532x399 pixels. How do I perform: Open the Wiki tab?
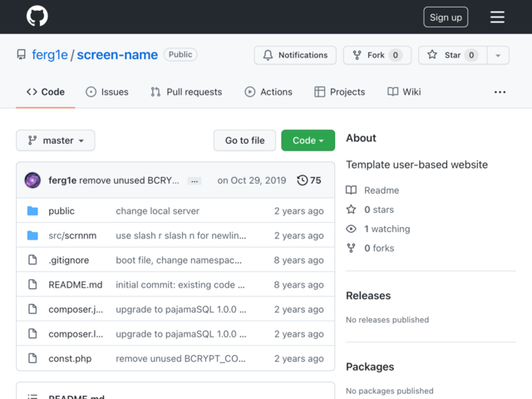coord(404,92)
